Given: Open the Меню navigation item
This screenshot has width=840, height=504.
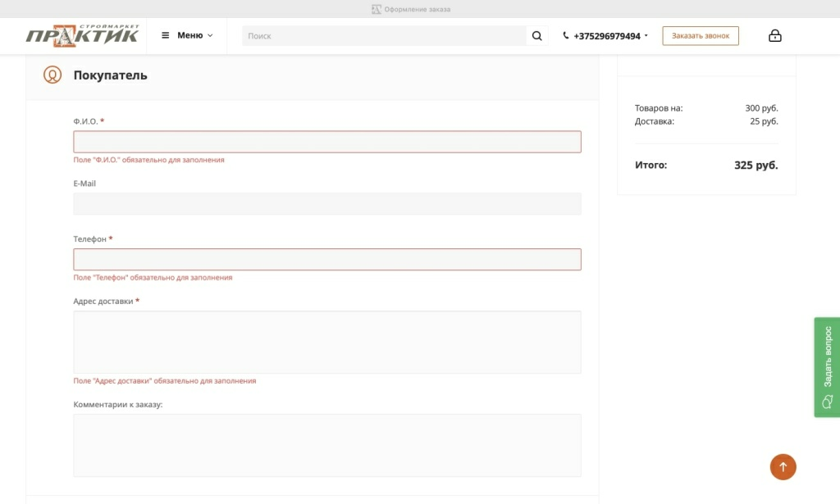Looking at the screenshot, I should click(189, 35).
